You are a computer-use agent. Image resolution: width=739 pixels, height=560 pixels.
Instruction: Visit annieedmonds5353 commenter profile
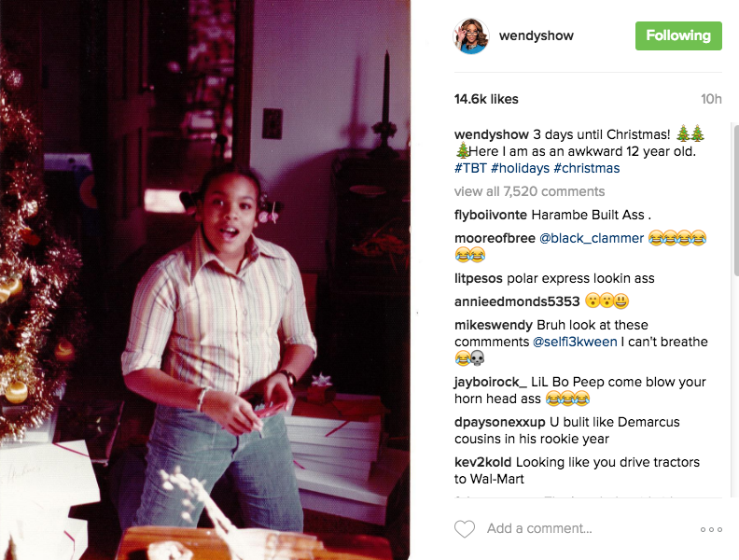517,301
